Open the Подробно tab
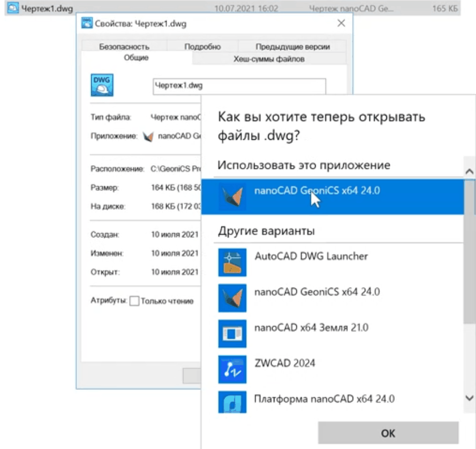This screenshot has height=449, width=476. (x=202, y=46)
